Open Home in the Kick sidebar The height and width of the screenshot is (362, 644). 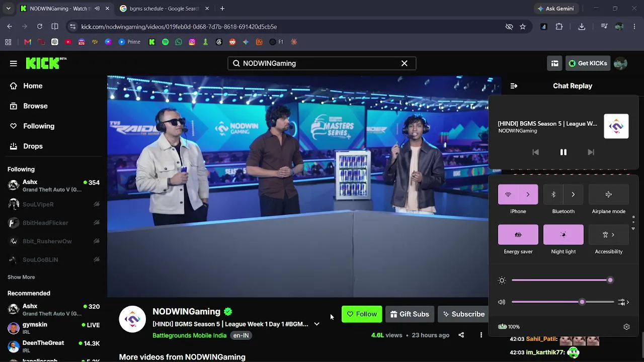click(x=33, y=86)
